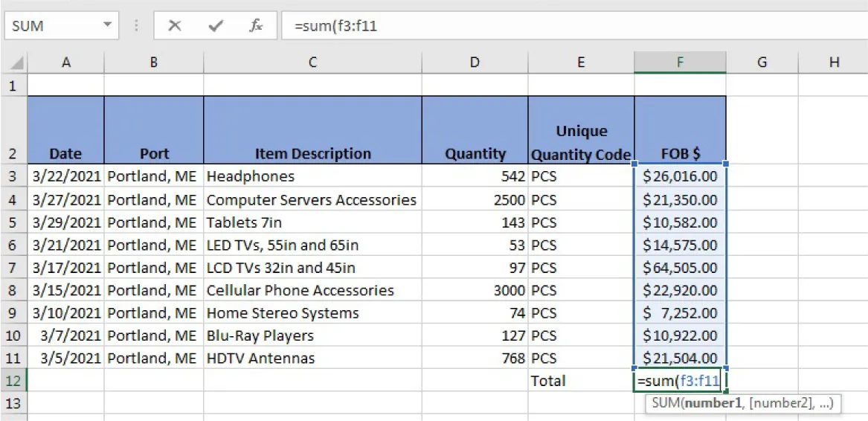Select column F header
The height and width of the screenshot is (421, 868).
pos(680,63)
